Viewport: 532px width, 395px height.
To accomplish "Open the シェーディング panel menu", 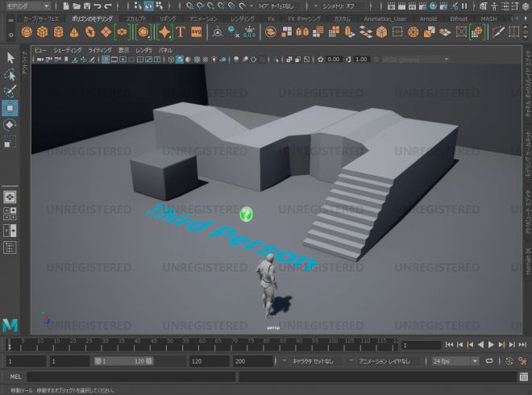I will click(68, 50).
